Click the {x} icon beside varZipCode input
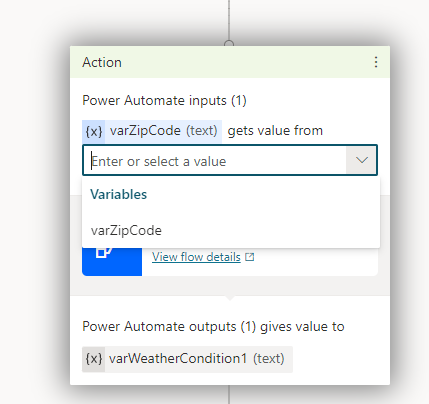Screen dimensions: 429x404 pyautogui.click(x=94, y=131)
